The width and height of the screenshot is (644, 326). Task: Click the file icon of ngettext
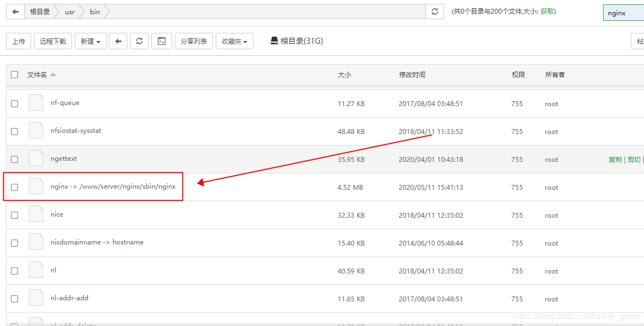point(36,159)
